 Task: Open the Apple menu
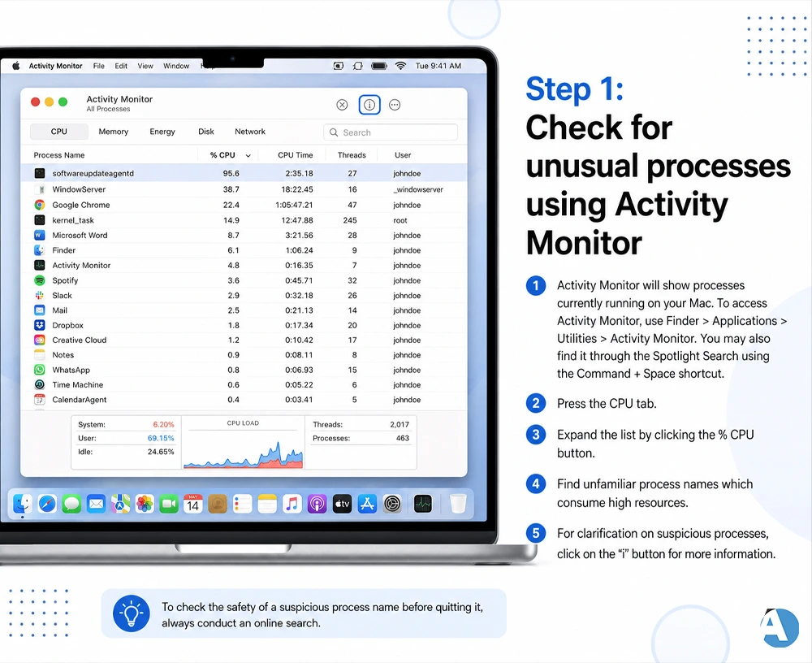[x=16, y=66]
